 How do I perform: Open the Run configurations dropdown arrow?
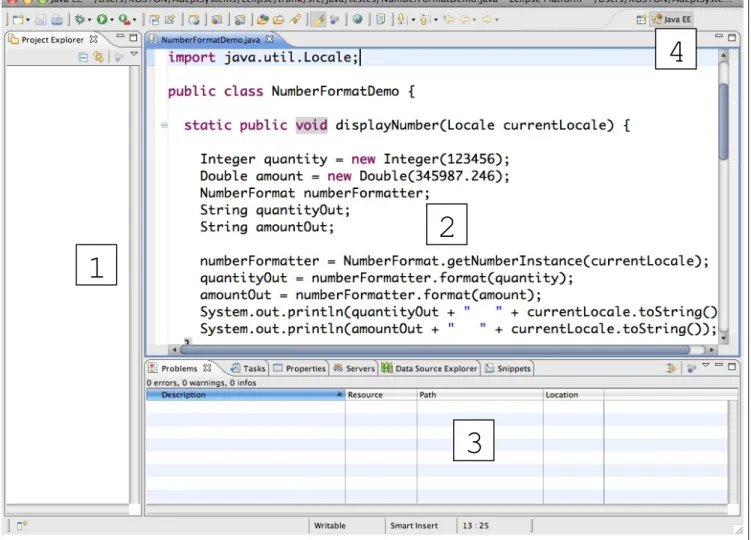112,20
